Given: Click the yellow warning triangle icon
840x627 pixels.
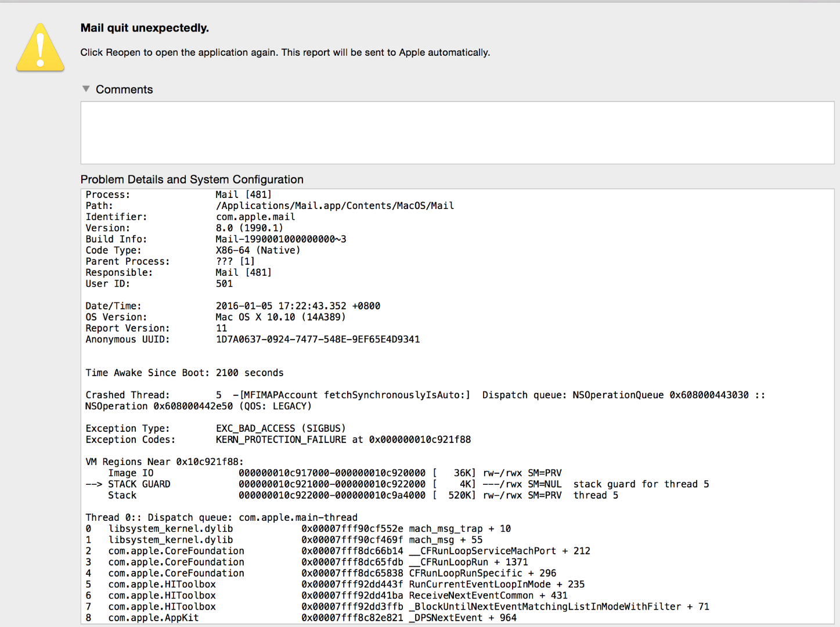Looking at the screenshot, I should [x=41, y=48].
